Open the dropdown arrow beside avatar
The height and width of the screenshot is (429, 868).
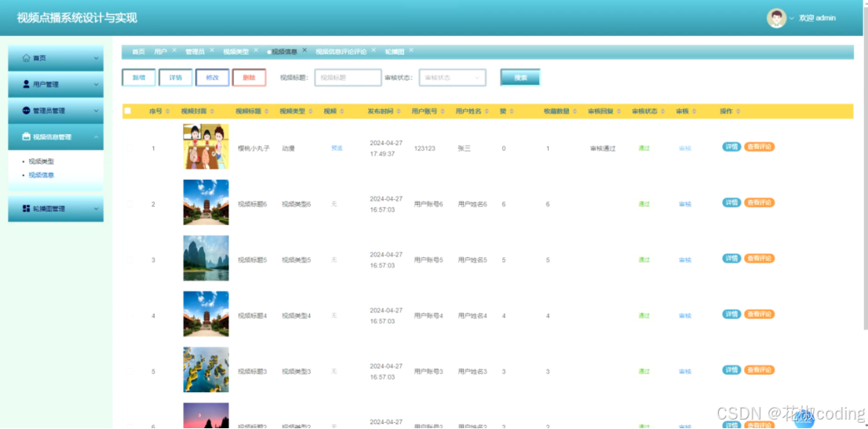[x=792, y=18]
